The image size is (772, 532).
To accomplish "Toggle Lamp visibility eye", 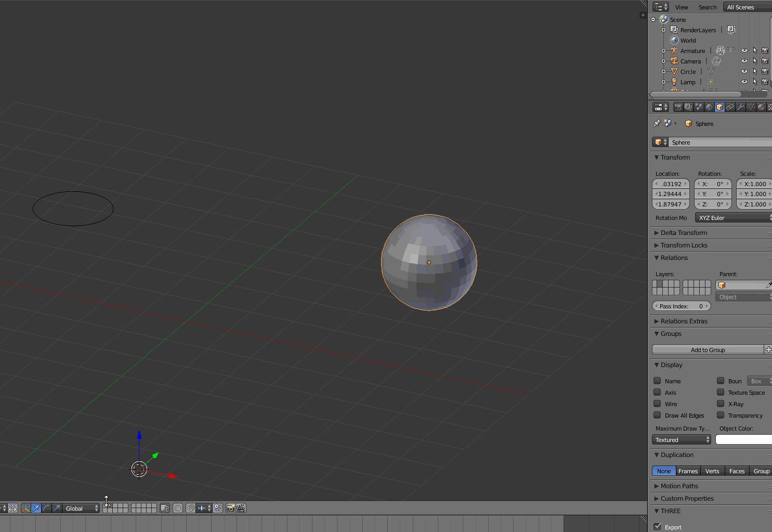I will (744, 82).
